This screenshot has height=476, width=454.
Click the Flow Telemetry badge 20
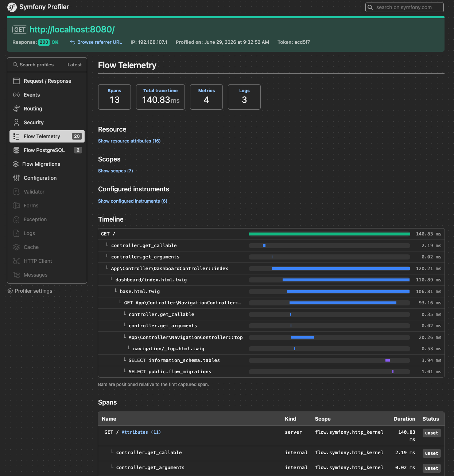(77, 136)
